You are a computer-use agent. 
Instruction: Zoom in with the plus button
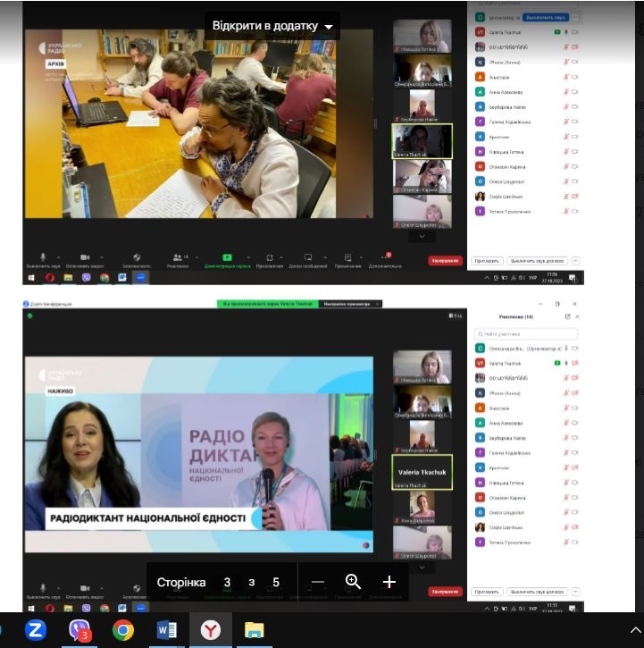[x=389, y=582]
